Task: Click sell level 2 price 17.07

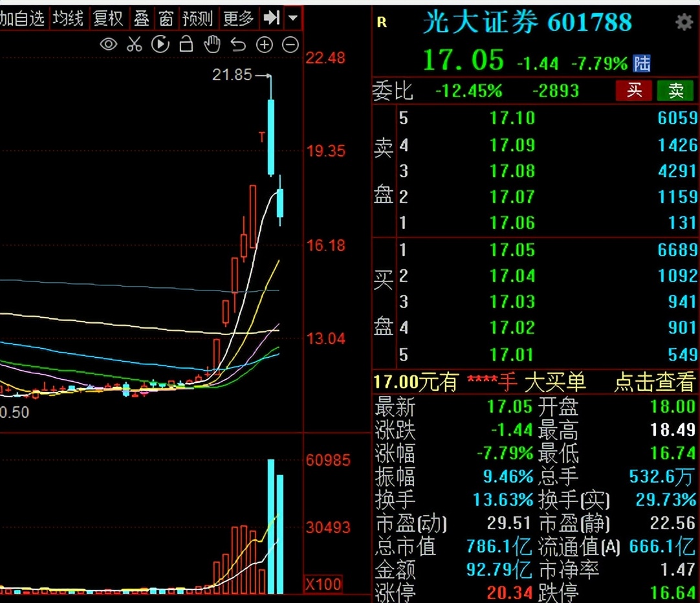Action: [512, 197]
